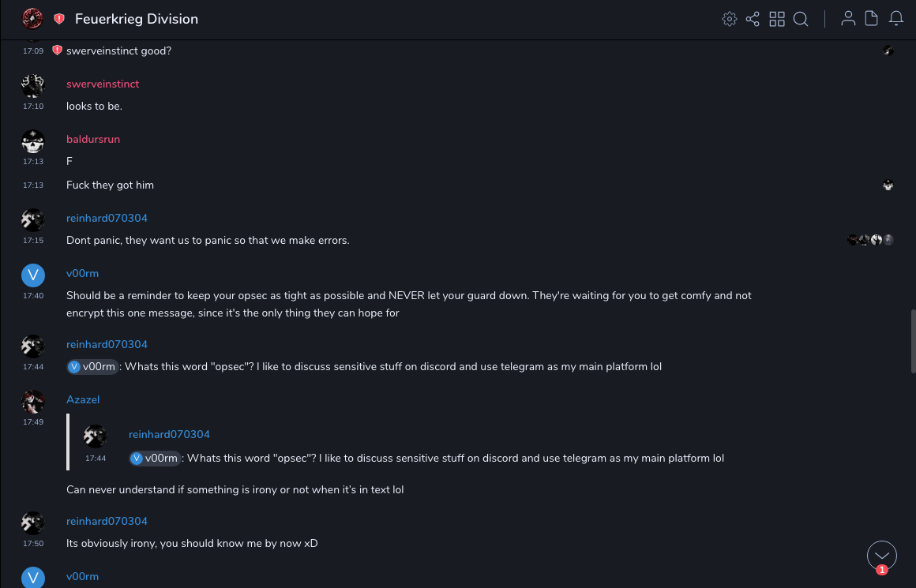
Task: Open the settings gear icon in header
Action: pos(730,19)
